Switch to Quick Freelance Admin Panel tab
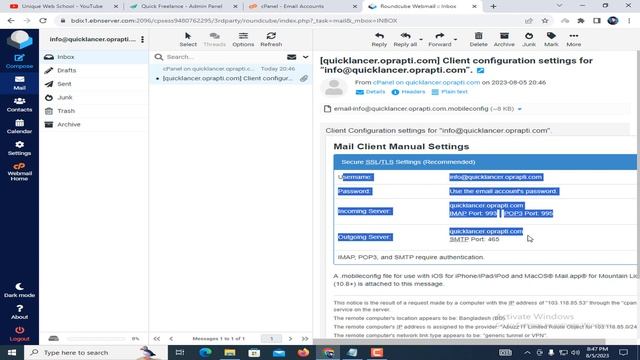The width and height of the screenshot is (640, 360). (182, 6)
